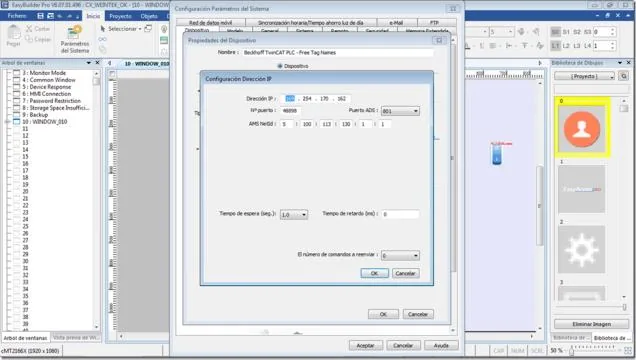Toggle checkbox for window 4 Common Window
This screenshot has width=636, height=360.
click(x=17, y=80)
